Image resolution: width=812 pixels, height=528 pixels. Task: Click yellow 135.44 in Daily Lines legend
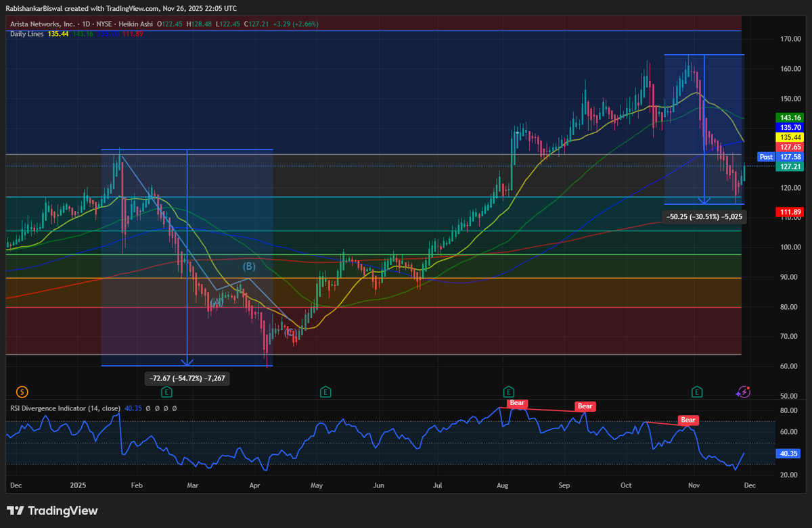(x=58, y=34)
